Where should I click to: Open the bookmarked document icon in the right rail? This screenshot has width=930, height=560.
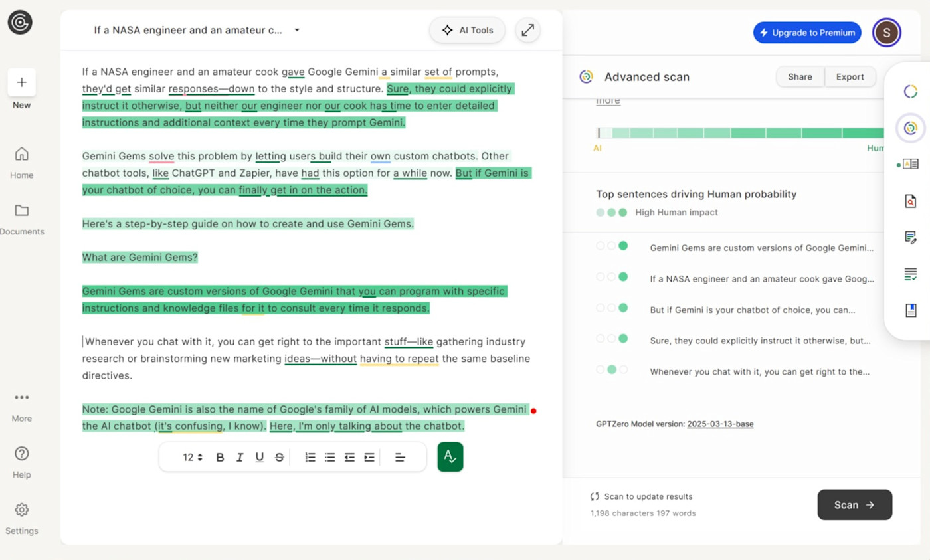tap(911, 310)
